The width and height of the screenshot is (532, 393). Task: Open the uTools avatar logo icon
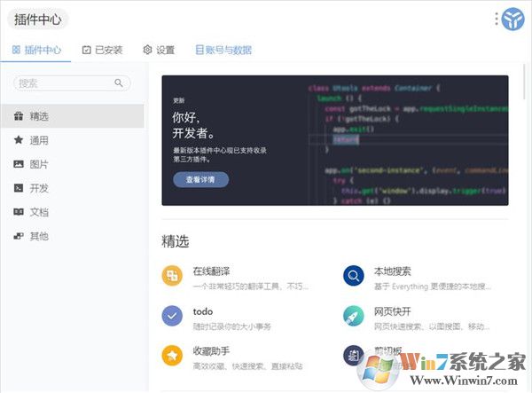[x=512, y=20]
